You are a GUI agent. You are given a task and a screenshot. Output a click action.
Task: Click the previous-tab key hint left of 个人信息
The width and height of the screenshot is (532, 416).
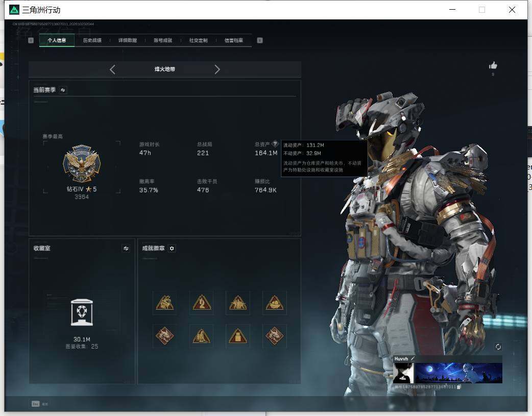tap(31, 40)
